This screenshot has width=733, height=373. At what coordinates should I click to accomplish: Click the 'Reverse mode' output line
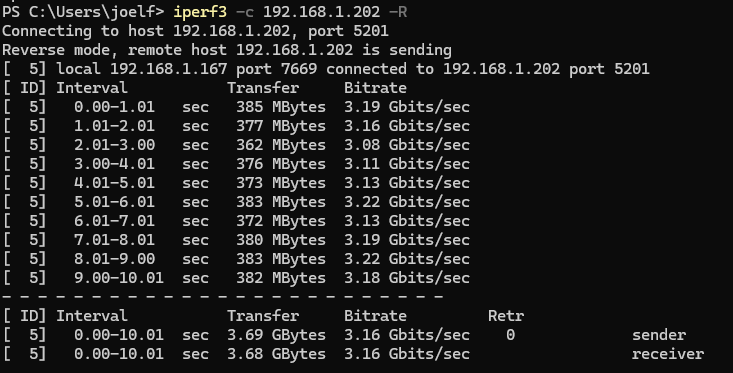[227, 50]
